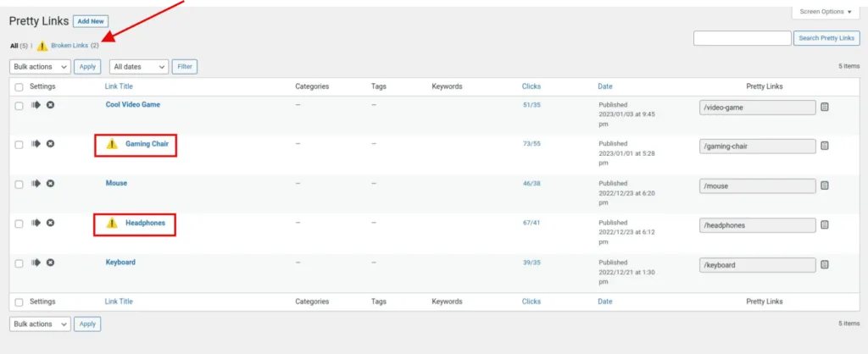Click the circled X icon in Cool Video Game row
The width and height of the screenshot is (868, 354).
[x=50, y=104]
